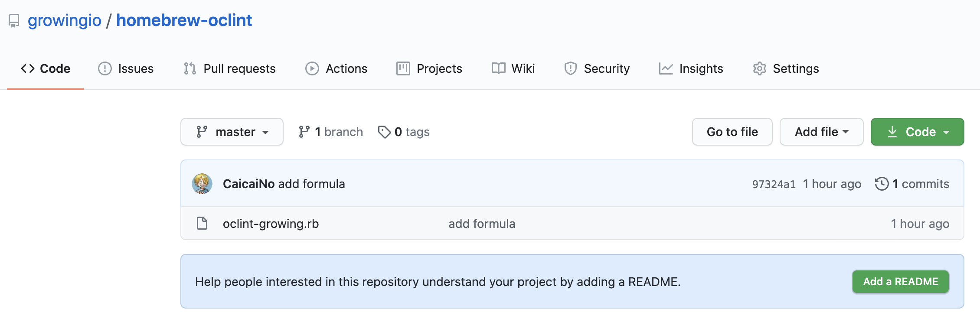
Task: Switch to the Insights tab
Action: coord(691,68)
